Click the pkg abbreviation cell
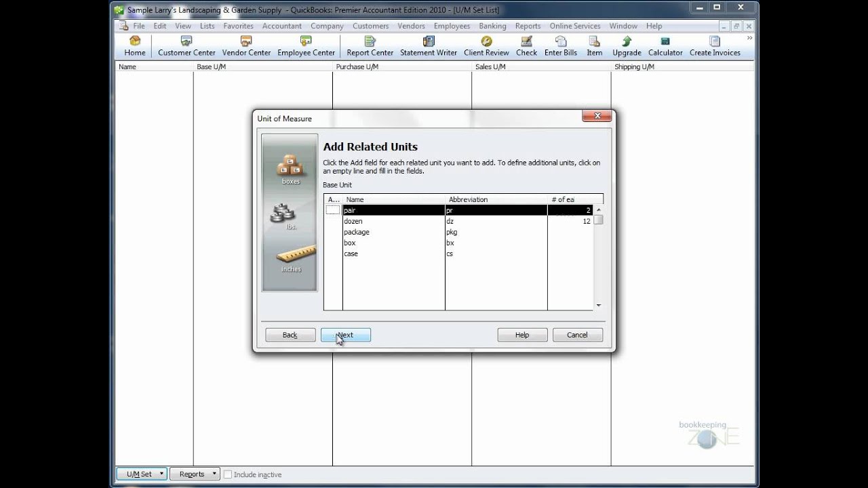This screenshot has width=868, height=488. [x=496, y=232]
